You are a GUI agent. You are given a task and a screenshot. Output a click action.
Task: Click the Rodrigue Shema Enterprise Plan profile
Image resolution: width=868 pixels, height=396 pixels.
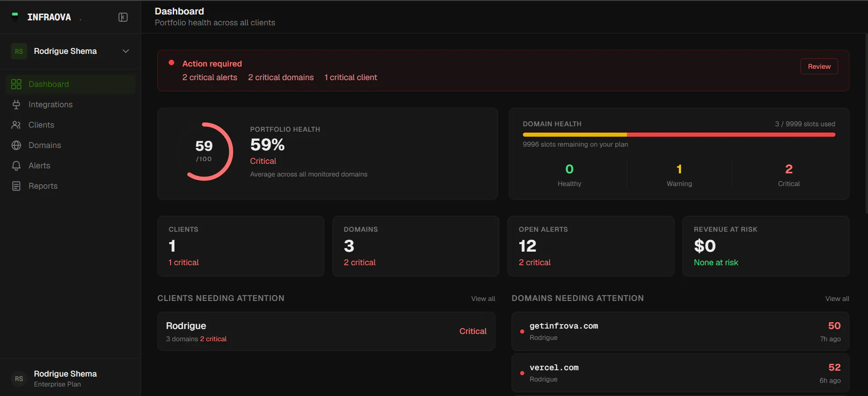(71, 379)
